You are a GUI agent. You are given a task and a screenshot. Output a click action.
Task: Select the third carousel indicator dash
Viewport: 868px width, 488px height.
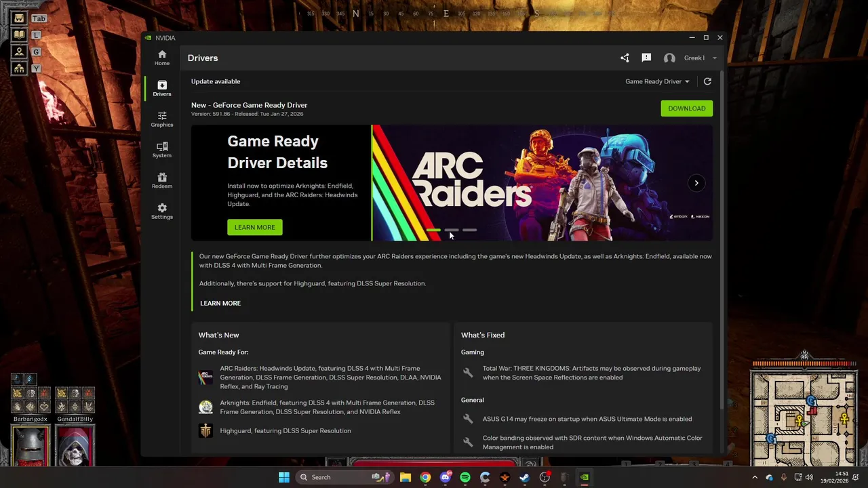point(469,230)
